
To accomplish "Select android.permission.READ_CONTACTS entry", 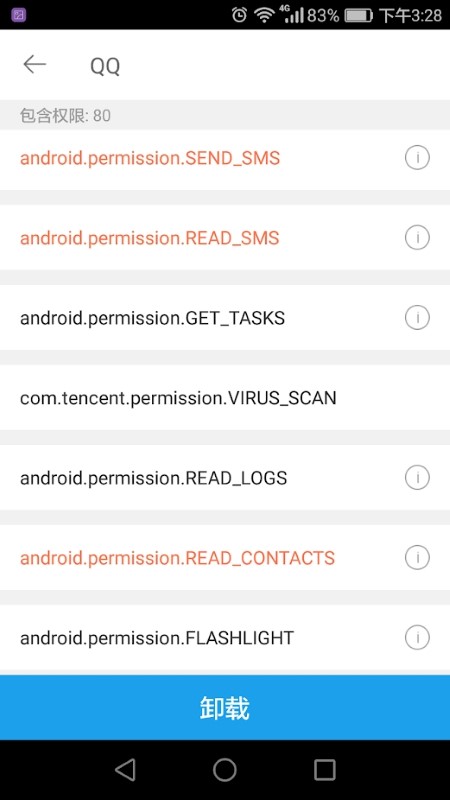I will pyautogui.click(x=225, y=557).
